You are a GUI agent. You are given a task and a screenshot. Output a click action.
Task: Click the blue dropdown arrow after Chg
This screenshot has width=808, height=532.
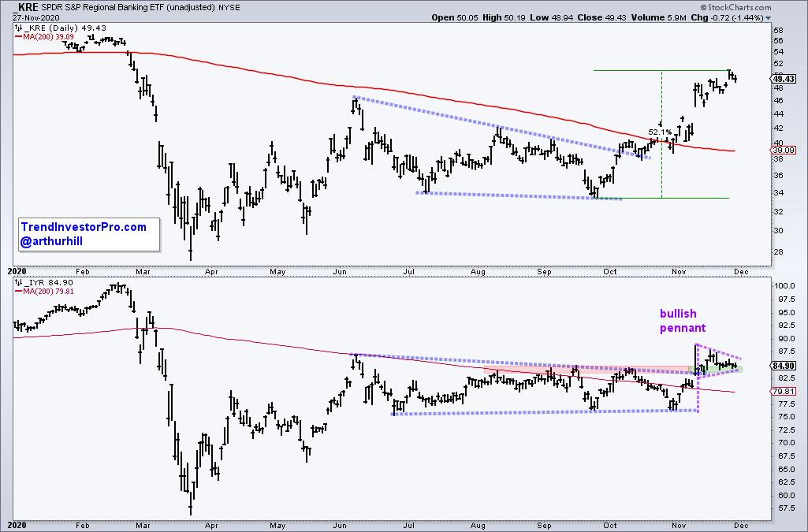pyautogui.click(x=799, y=16)
